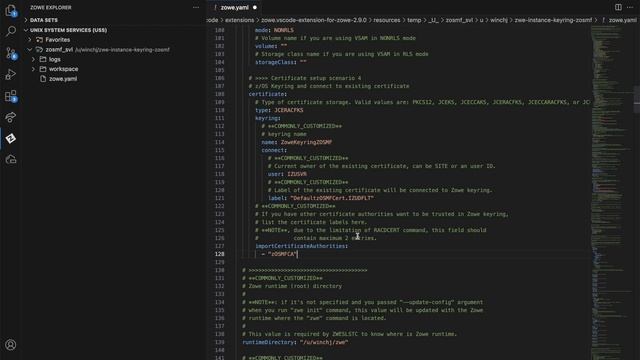The image size is (640, 360).
Task: Click the runtimeDirectory "/u/winchj/zwe" value
Action: 324,342
